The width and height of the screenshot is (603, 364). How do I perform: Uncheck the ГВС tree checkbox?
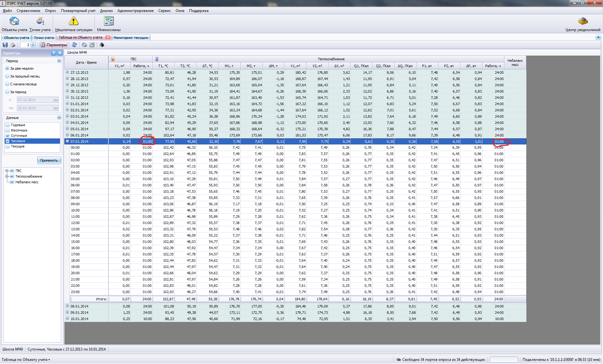coord(12,171)
